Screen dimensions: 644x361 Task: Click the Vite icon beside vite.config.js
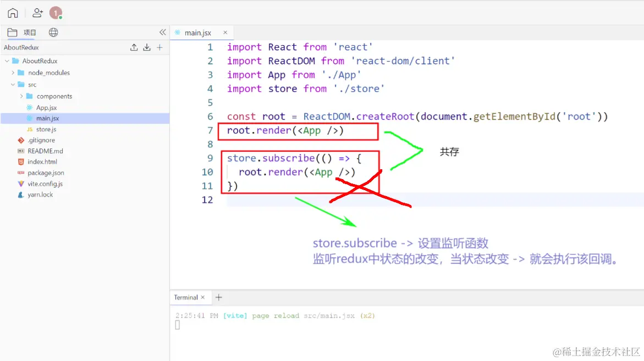coord(21,184)
